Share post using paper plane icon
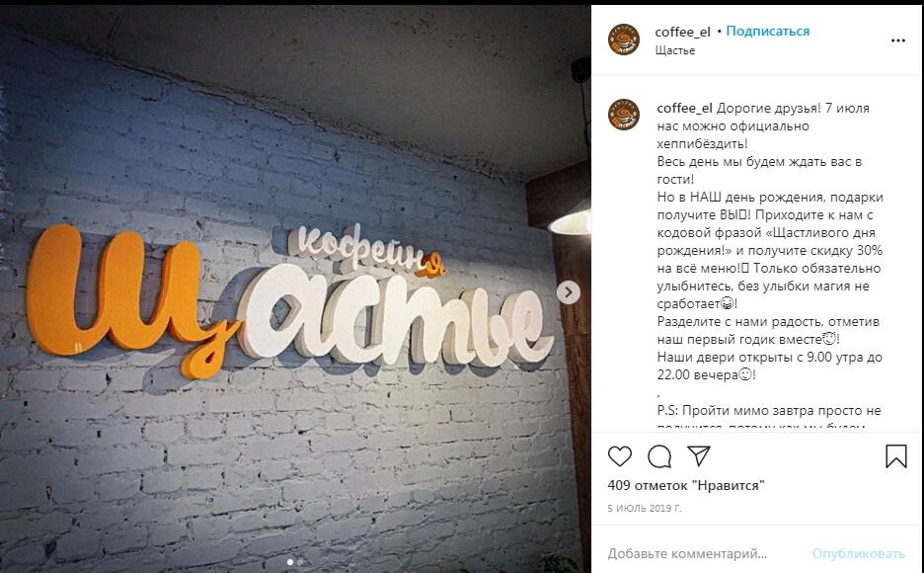Image resolution: width=924 pixels, height=573 pixels. click(699, 455)
